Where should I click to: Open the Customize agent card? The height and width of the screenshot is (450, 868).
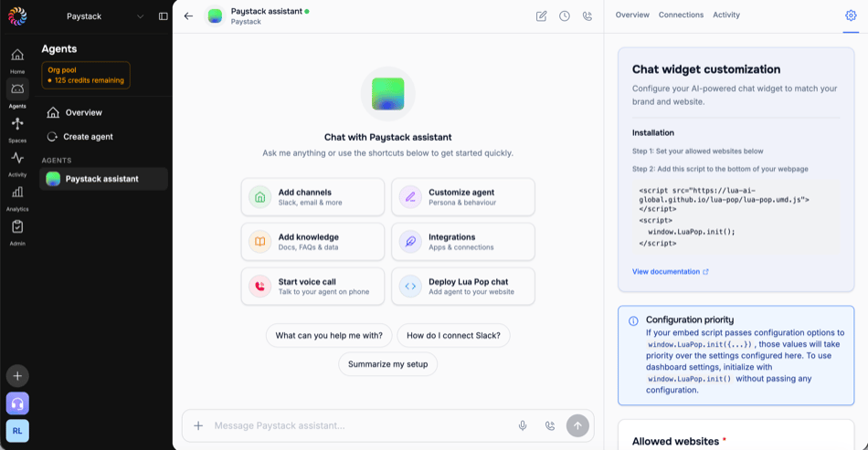tap(463, 197)
